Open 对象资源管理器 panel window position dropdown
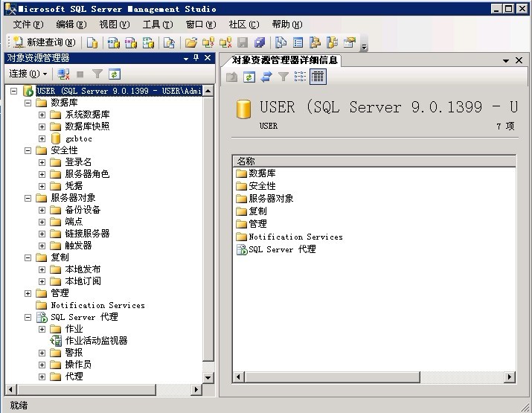 (x=186, y=59)
